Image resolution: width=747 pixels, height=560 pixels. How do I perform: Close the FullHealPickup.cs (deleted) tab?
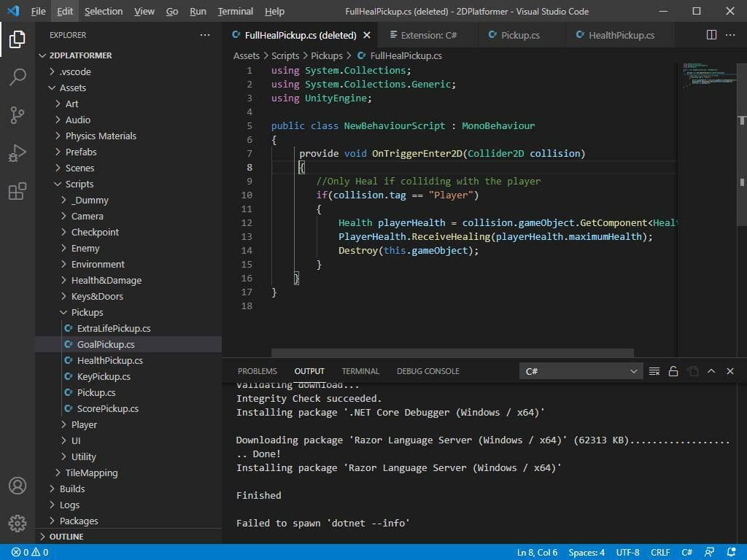tap(367, 35)
